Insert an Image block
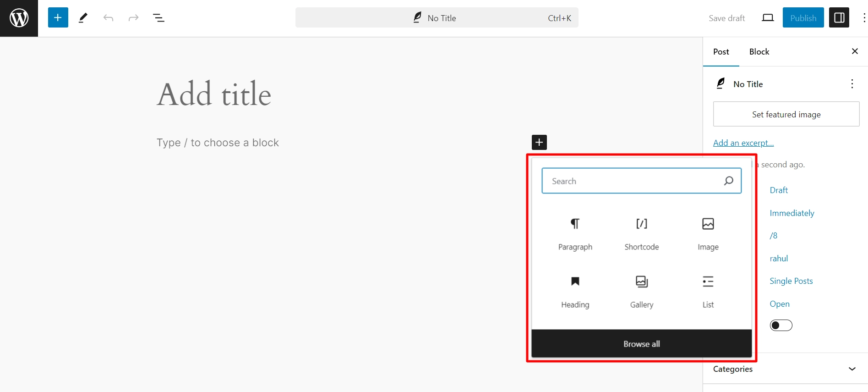The height and width of the screenshot is (392, 868). point(708,234)
